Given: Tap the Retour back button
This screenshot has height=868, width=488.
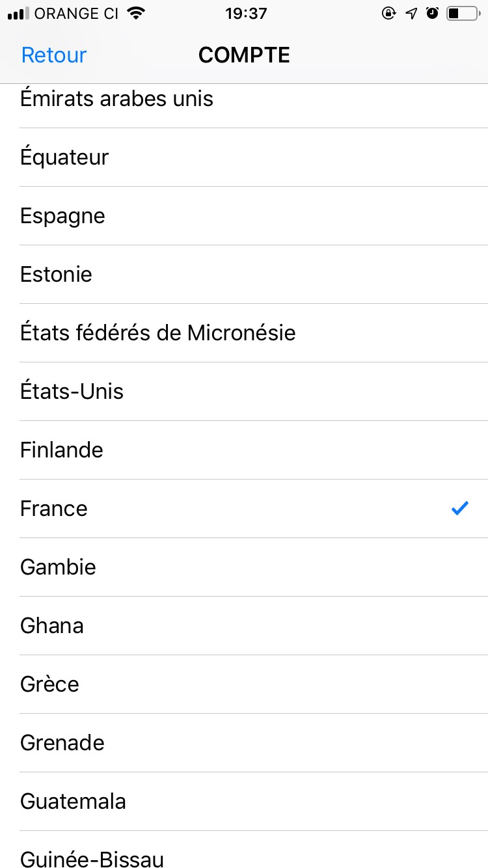Looking at the screenshot, I should point(54,55).
